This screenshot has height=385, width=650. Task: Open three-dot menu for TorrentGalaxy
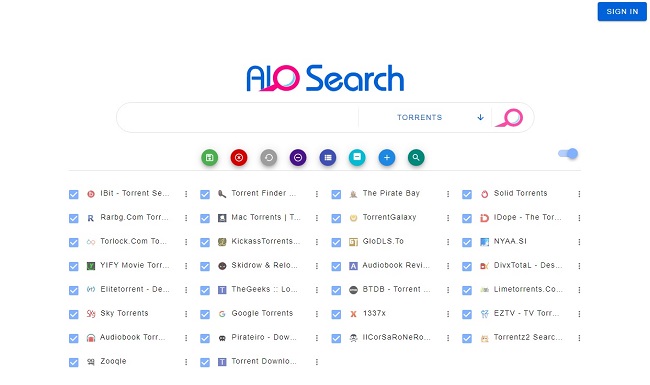point(448,218)
